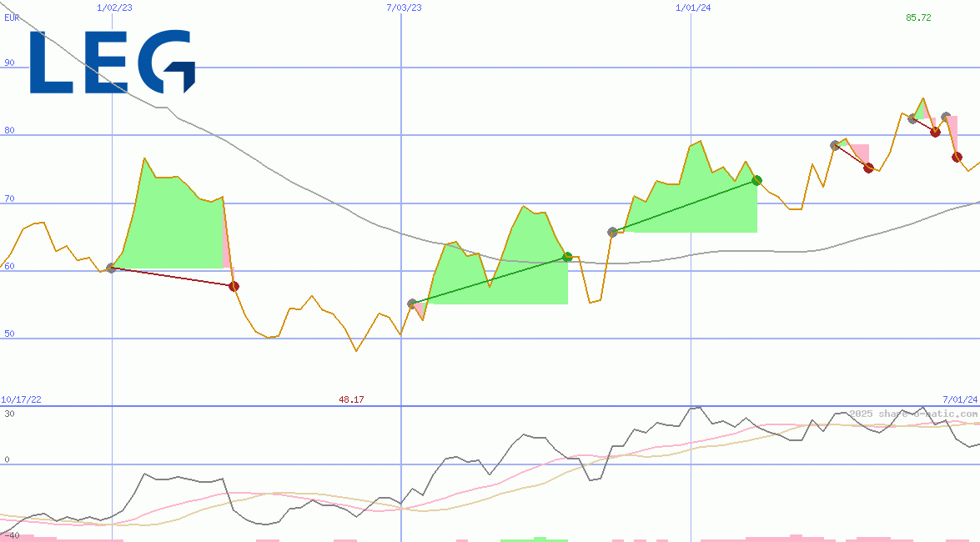Viewport: 980px width, 542px height.
Task: Click the 1/01/24 date label
Action: [693, 8]
